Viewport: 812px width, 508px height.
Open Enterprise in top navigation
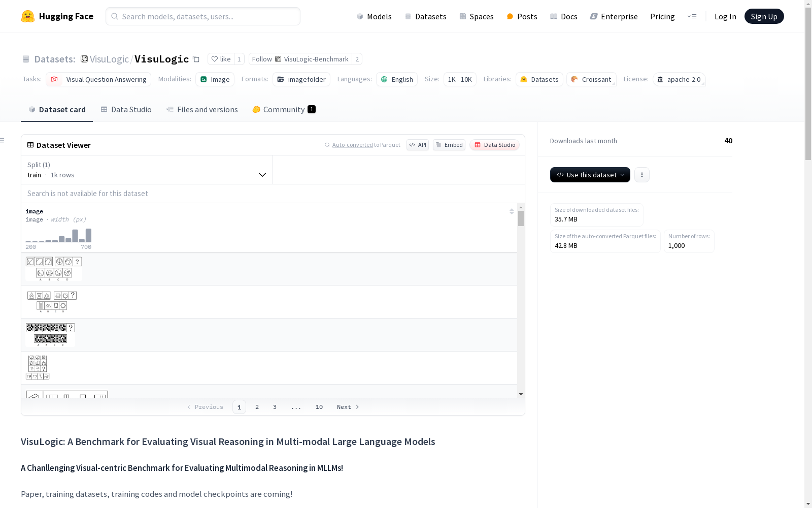(614, 16)
